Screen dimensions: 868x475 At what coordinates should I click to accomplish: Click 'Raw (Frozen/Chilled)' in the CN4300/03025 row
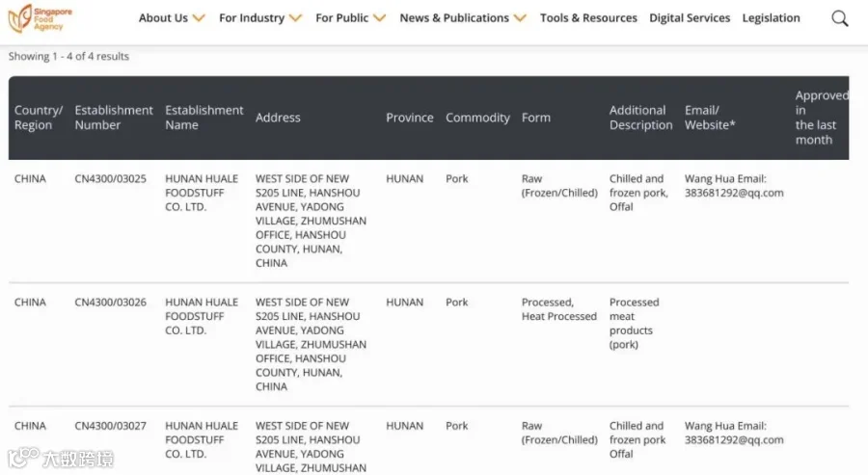tap(559, 186)
